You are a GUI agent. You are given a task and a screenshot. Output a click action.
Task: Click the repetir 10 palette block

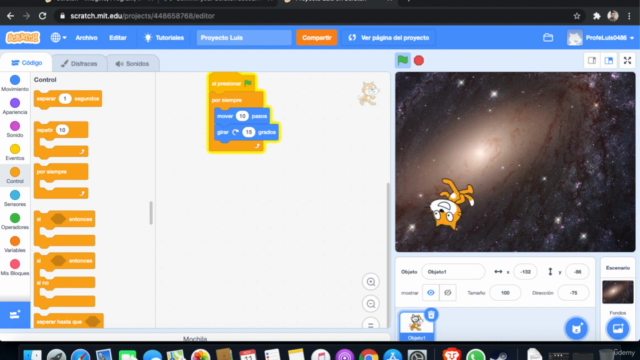61,140
